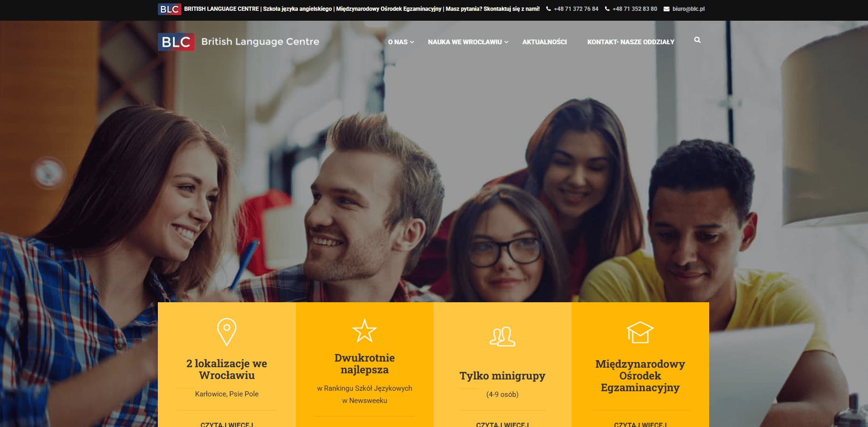Click the people group icon above Tylko minigrupy
The width and height of the screenshot is (868, 427).
[502, 337]
